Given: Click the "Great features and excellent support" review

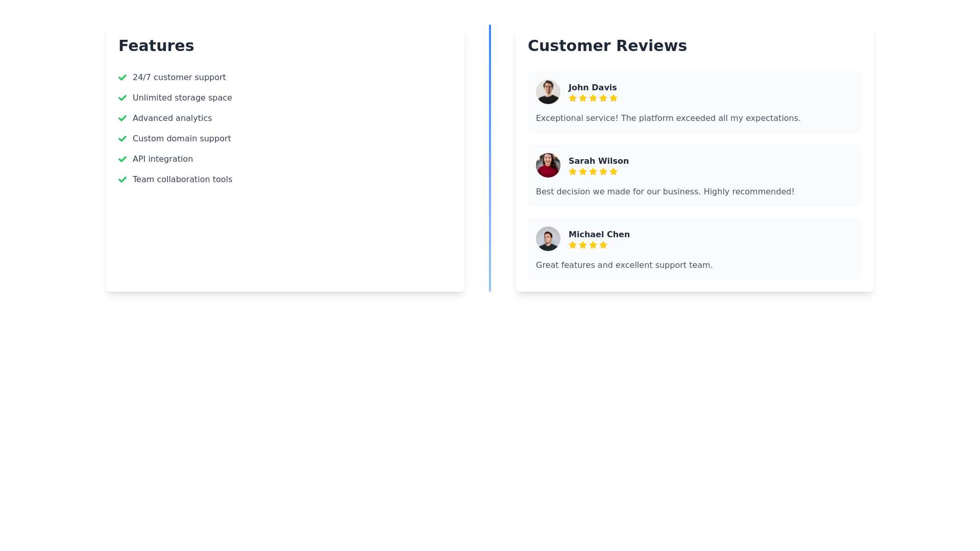Looking at the screenshot, I should click(x=624, y=265).
